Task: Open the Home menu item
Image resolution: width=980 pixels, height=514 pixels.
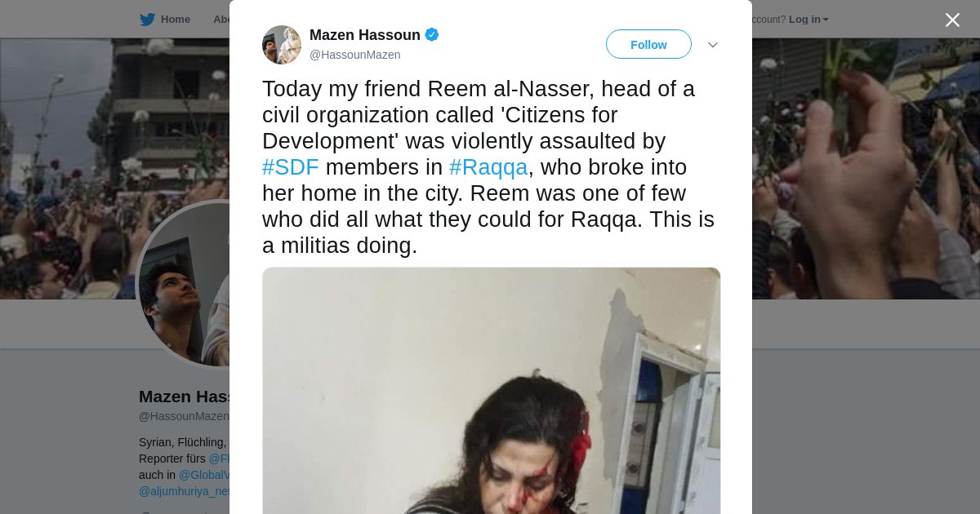Action: [175, 20]
